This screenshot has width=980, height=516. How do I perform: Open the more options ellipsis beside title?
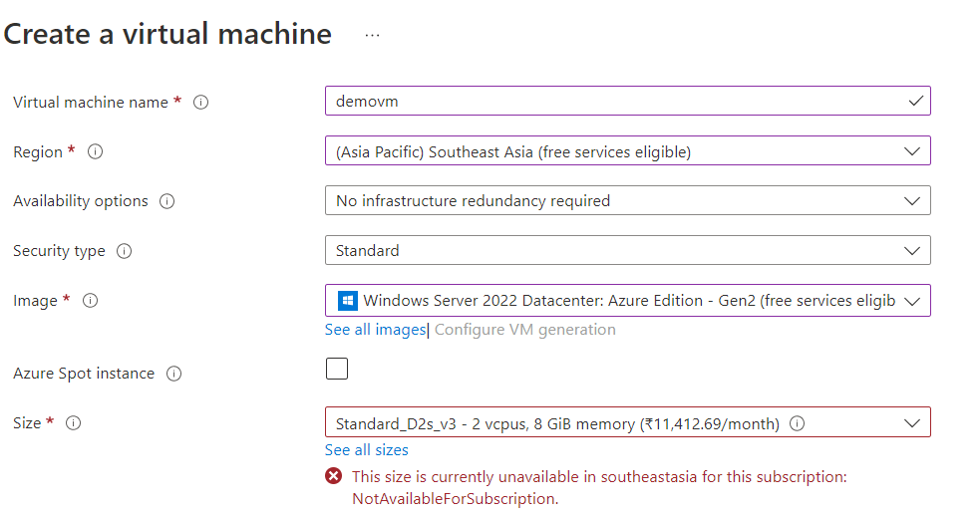372,35
